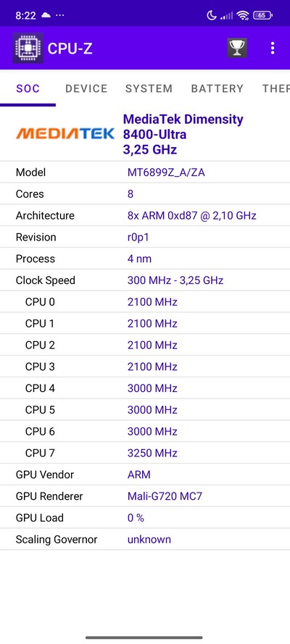Tap the Clock Speed row
This screenshot has width=290, height=644.
click(x=145, y=280)
